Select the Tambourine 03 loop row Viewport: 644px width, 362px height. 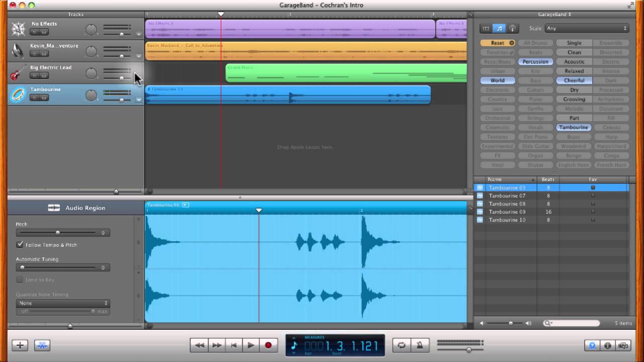551,188
